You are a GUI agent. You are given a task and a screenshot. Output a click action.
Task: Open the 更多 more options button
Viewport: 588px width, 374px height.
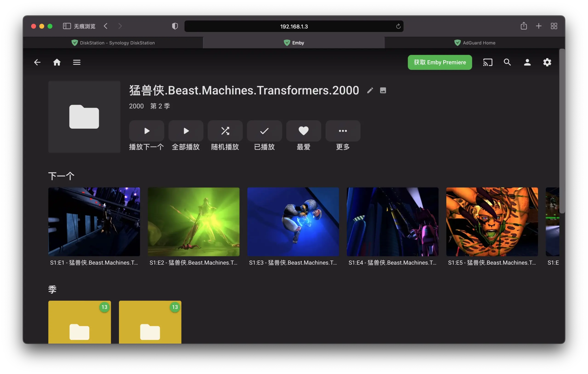point(343,131)
